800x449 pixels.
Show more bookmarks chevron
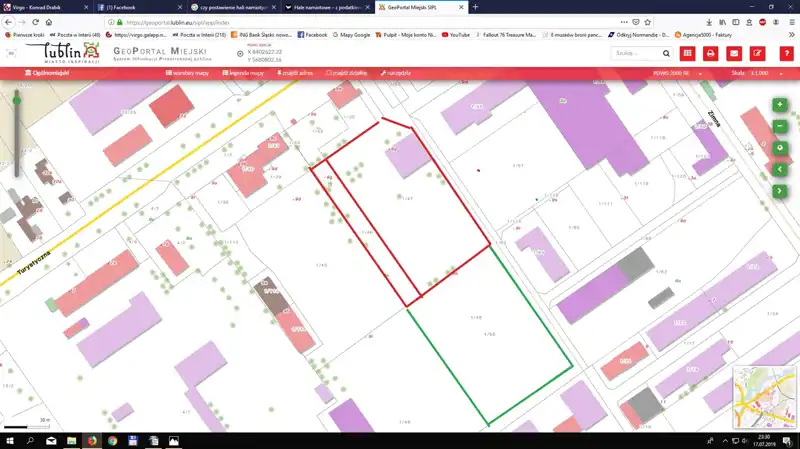click(x=791, y=35)
